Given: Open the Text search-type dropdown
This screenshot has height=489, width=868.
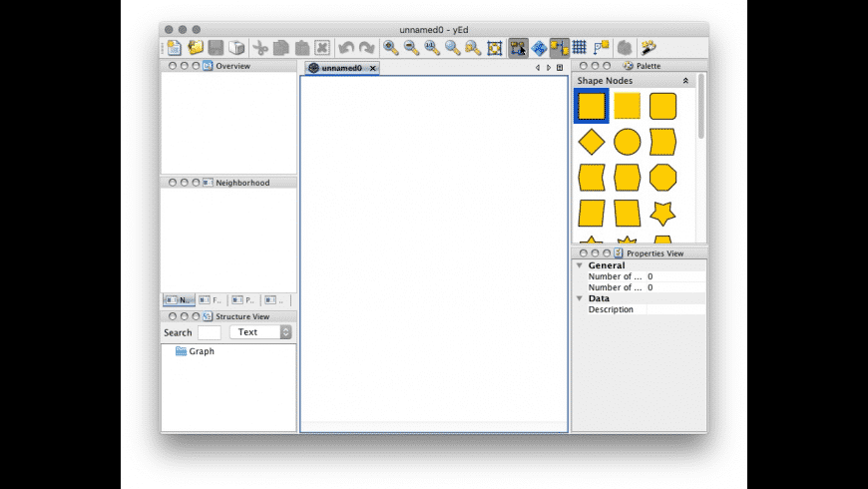Looking at the screenshot, I should point(260,332).
